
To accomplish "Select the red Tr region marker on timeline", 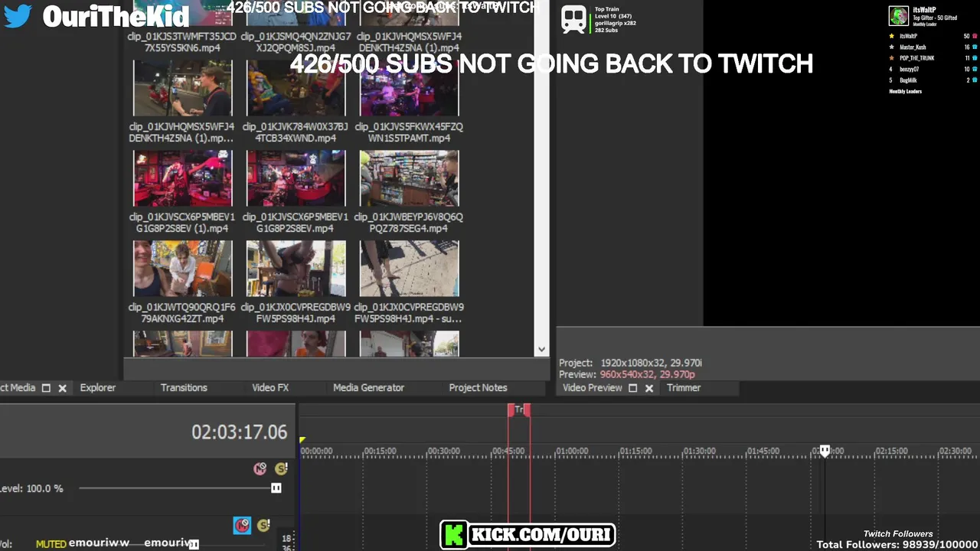I will click(519, 410).
